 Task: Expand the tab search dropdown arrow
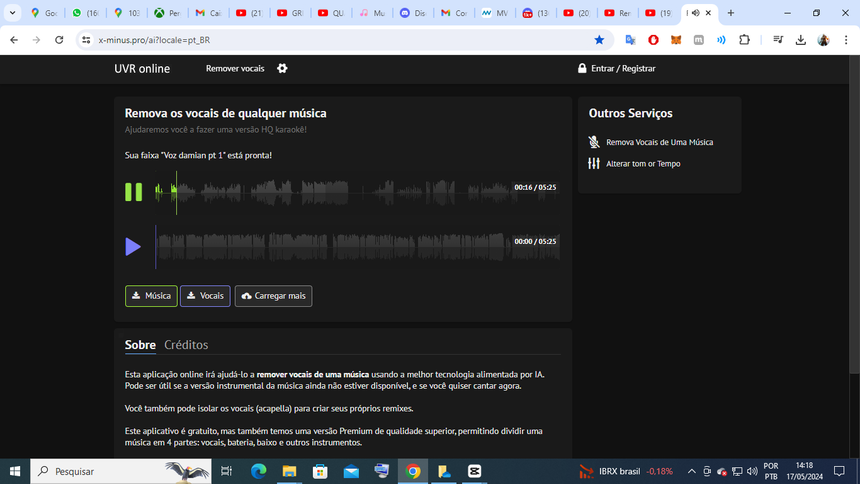pyautogui.click(x=12, y=13)
